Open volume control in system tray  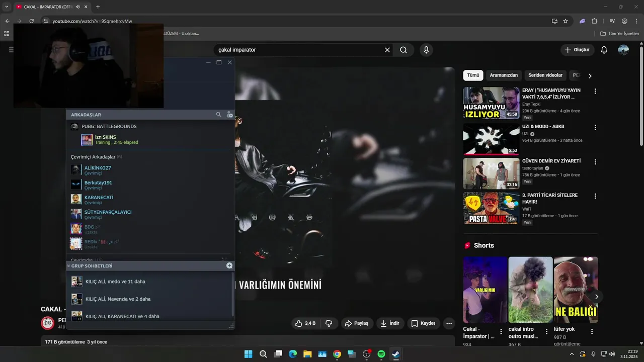(x=612, y=354)
